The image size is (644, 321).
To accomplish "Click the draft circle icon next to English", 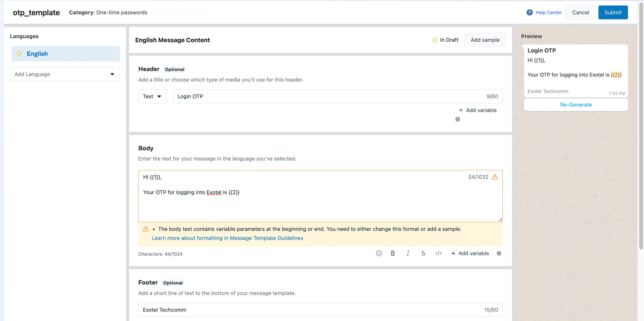I will (19, 53).
